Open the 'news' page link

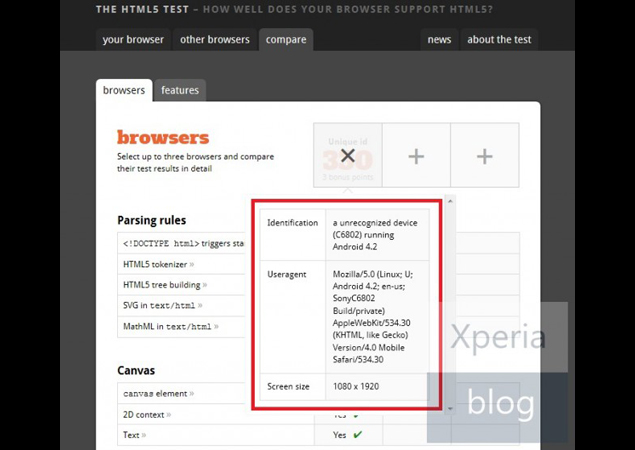(439, 40)
